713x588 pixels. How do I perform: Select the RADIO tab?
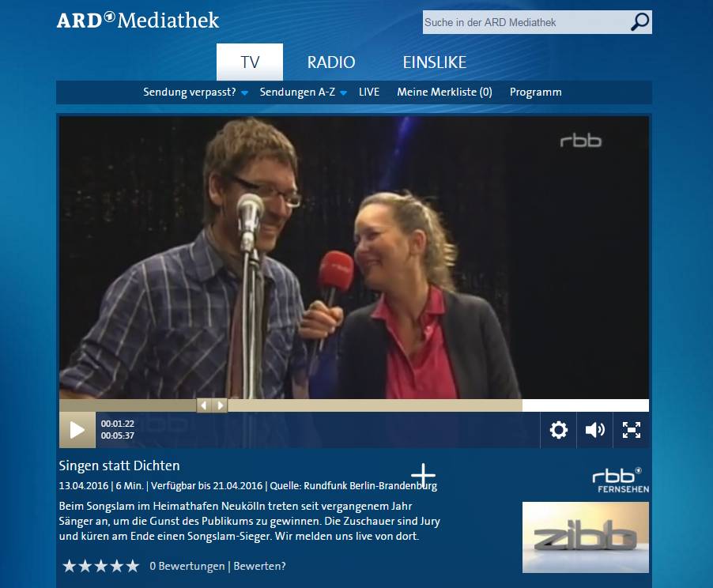click(x=331, y=62)
